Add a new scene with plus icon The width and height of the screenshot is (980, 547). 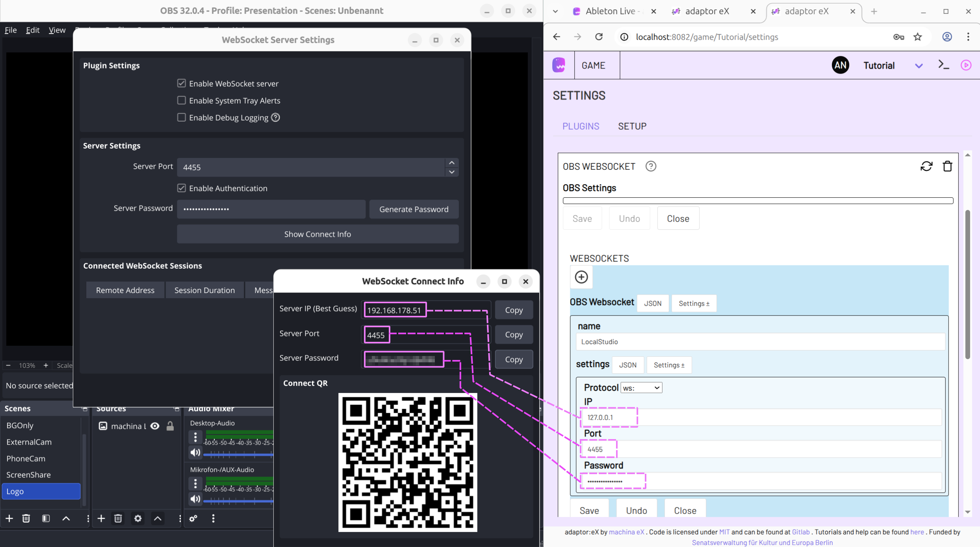(x=9, y=519)
